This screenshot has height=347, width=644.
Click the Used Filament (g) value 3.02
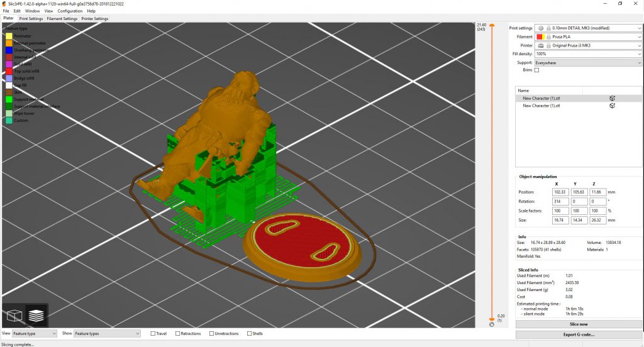(569, 290)
